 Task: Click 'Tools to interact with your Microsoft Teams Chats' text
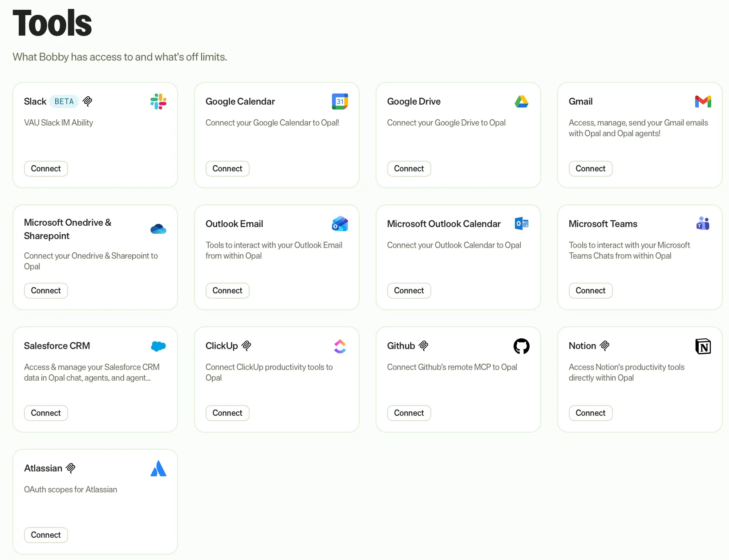point(629,251)
